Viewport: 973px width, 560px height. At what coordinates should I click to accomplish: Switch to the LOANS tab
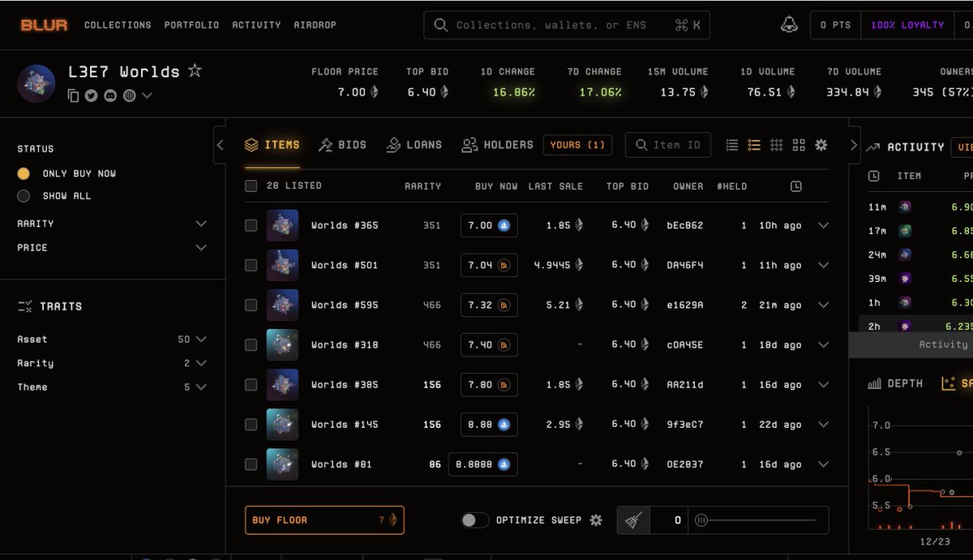point(414,145)
